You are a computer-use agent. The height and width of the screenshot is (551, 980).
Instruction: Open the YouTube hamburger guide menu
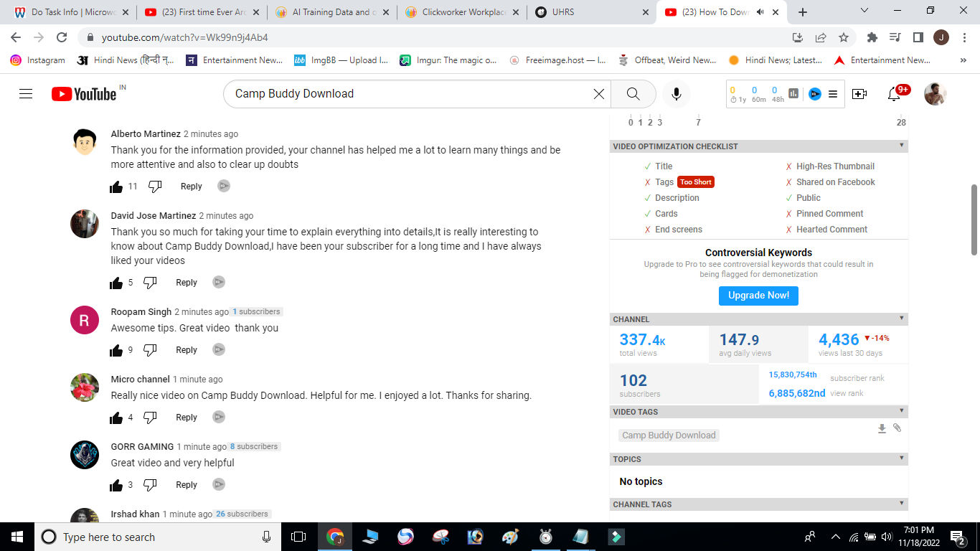[26, 94]
